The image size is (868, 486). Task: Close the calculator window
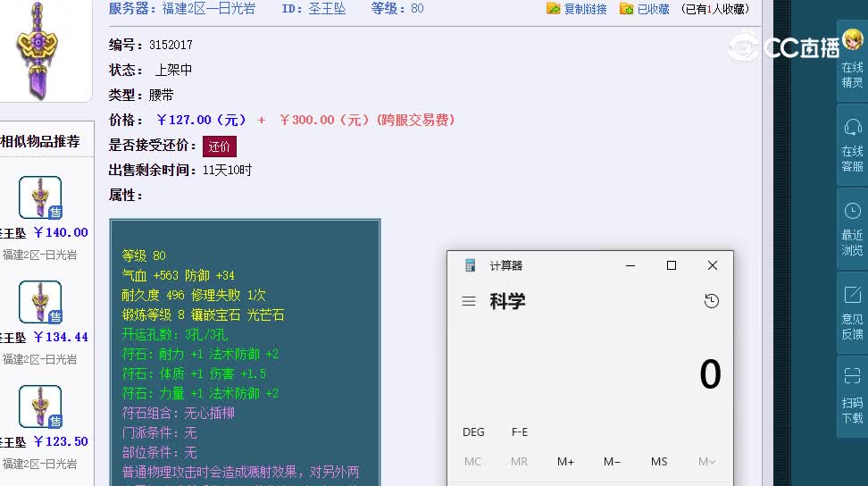pos(713,265)
